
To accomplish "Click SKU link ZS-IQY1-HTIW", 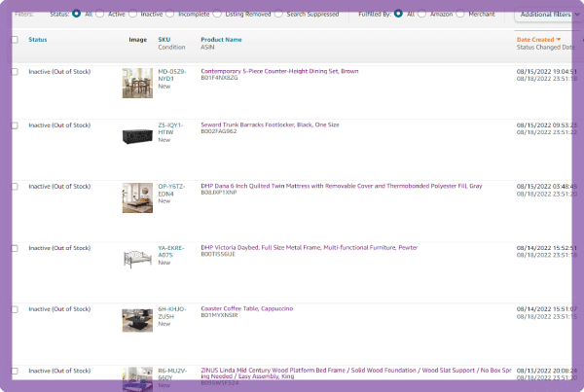I will click(171, 128).
